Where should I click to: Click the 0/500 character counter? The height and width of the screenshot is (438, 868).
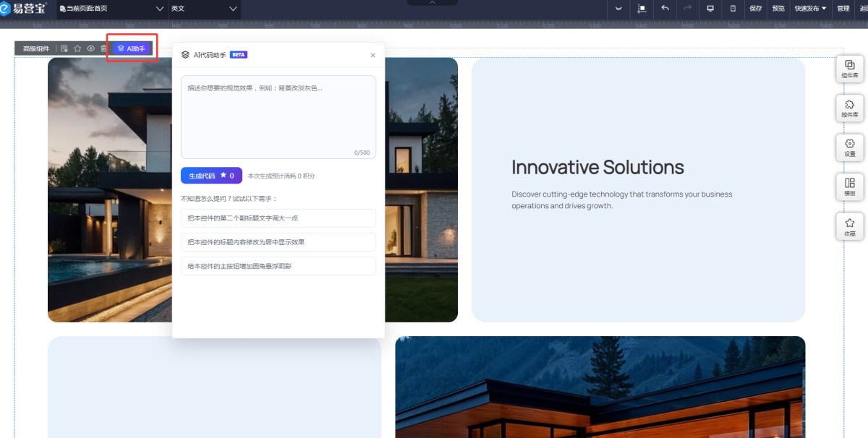[x=362, y=153]
